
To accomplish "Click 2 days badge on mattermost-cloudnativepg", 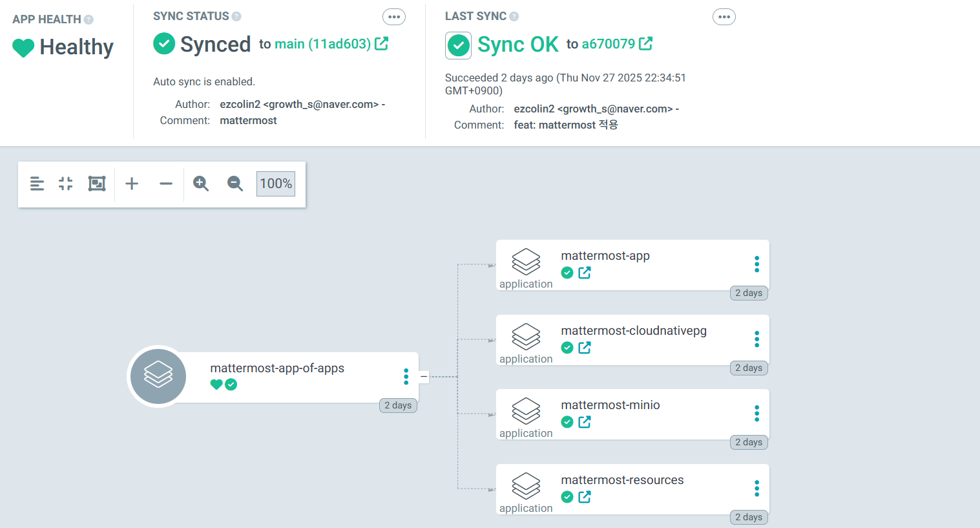I will pyautogui.click(x=749, y=368).
